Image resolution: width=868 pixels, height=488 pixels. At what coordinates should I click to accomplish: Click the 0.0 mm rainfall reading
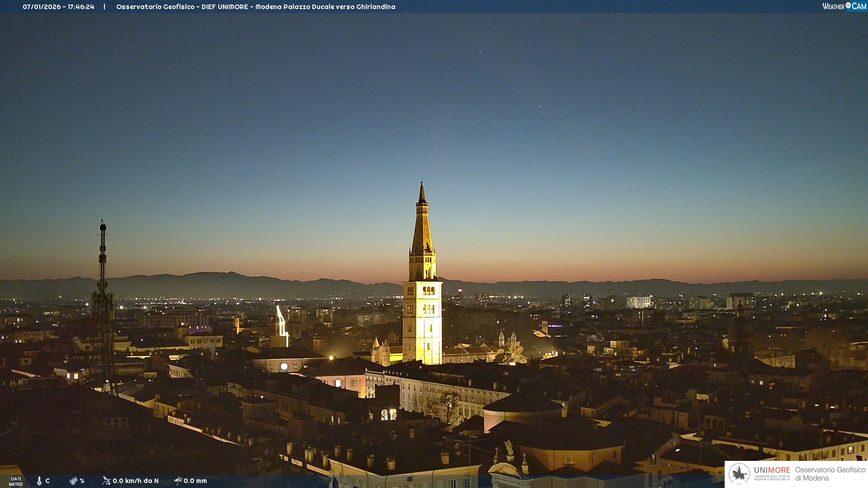coord(195,481)
